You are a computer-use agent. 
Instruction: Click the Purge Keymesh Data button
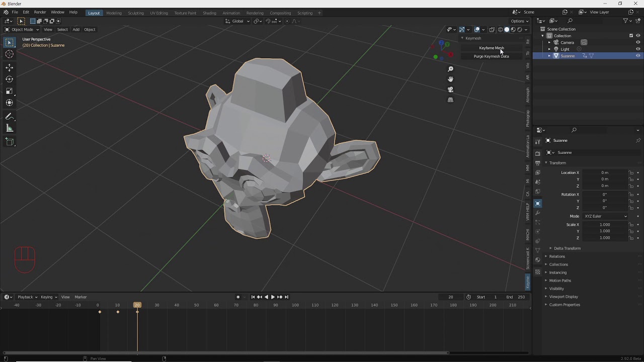(x=491, y=56)
